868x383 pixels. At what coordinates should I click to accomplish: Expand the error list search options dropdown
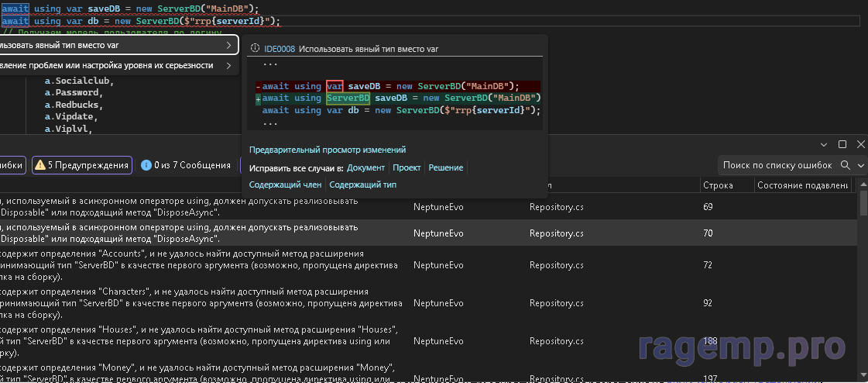(860, 165)
